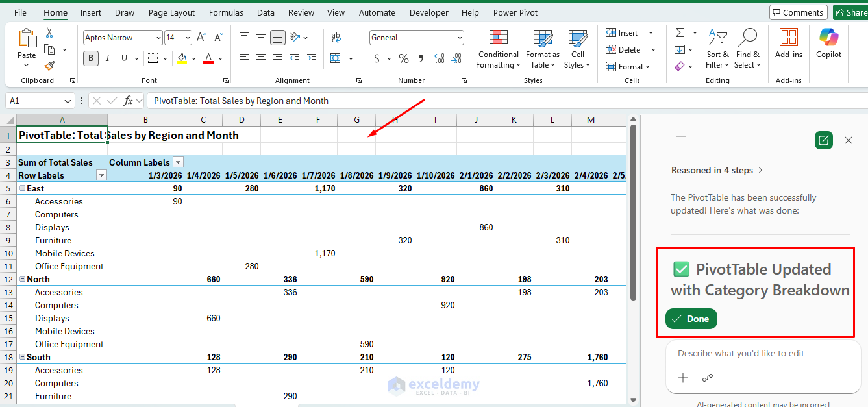The height and width of the screenshot is (407, 868).
Task: Click the Share button
Action: pos(850,12)
